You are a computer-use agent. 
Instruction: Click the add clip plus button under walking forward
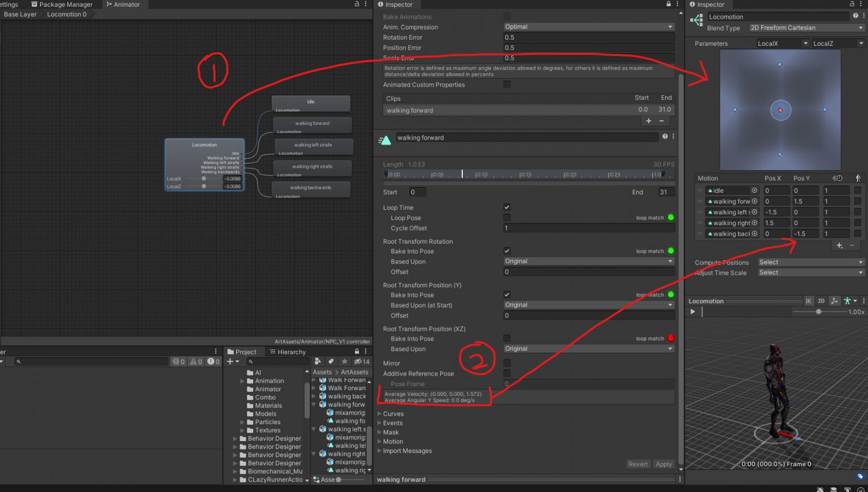(x=648, y=120)
